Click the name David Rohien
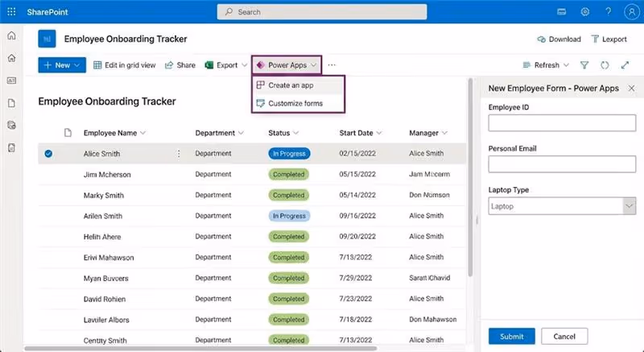644x352 pixels. tap(105, 299)
